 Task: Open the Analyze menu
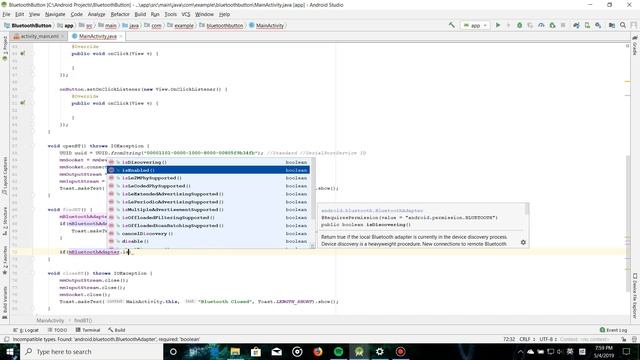[97, 14]
